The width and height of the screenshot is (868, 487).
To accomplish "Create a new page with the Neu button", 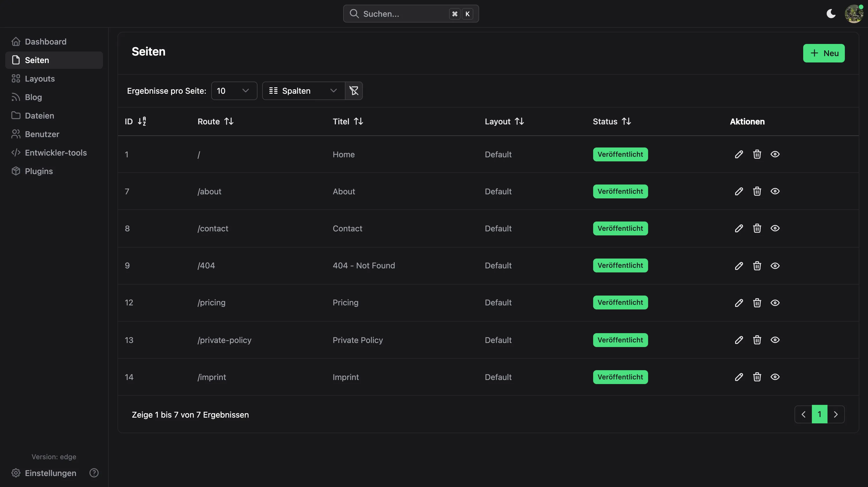I will (x=823, y=53).
